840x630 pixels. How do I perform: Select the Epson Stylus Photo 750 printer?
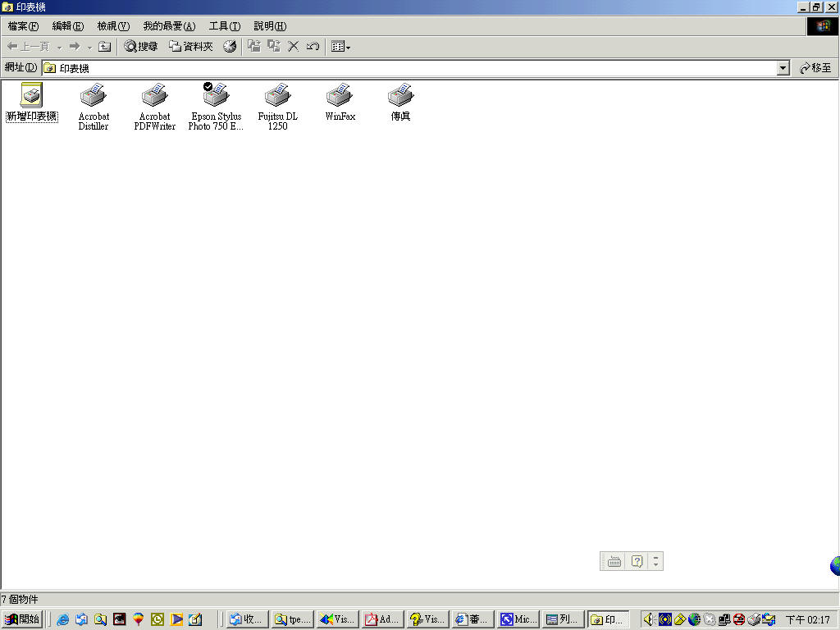(x=216, y=107)
